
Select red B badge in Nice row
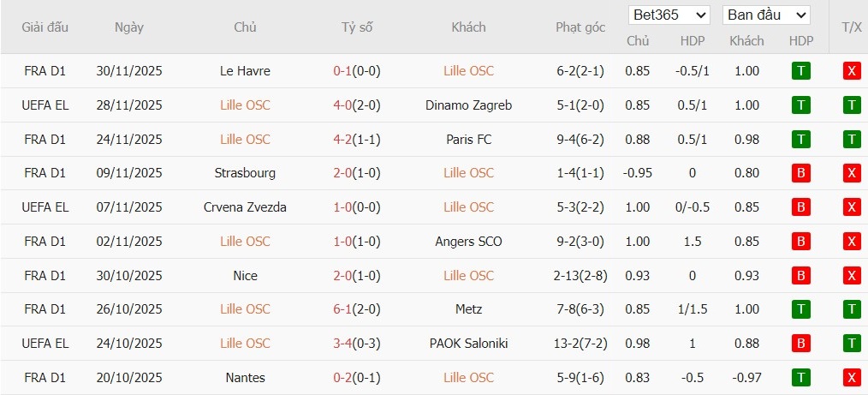800,276
